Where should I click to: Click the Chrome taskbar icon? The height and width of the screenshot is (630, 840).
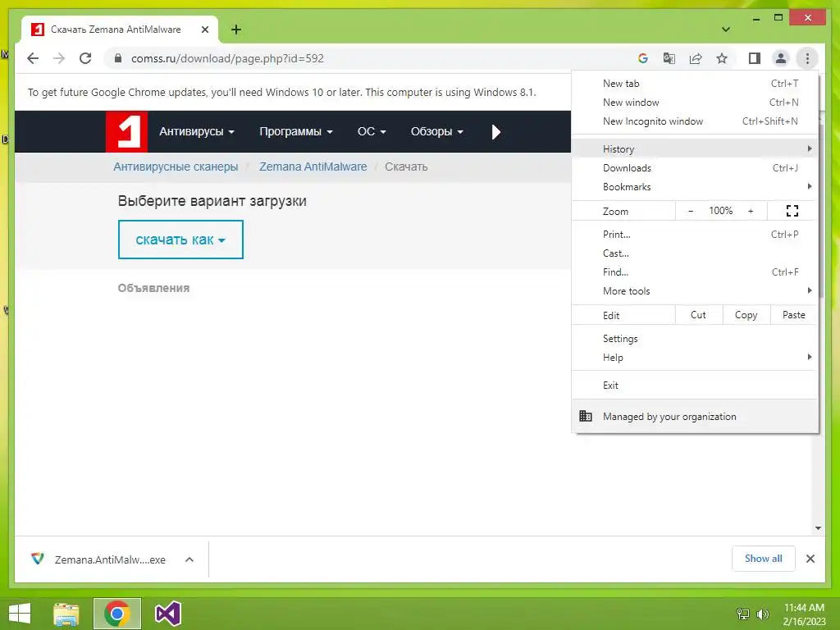(x=116, y=614)
